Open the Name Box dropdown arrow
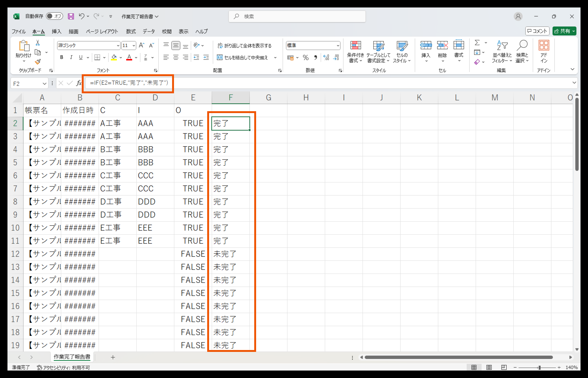The image size is (588, 378). [x=44, y=84]
